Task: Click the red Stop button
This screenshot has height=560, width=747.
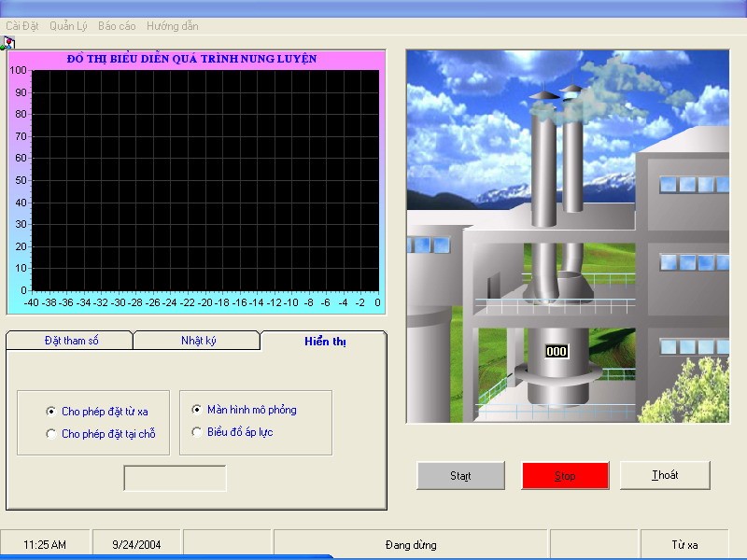Action: (566, 476)
